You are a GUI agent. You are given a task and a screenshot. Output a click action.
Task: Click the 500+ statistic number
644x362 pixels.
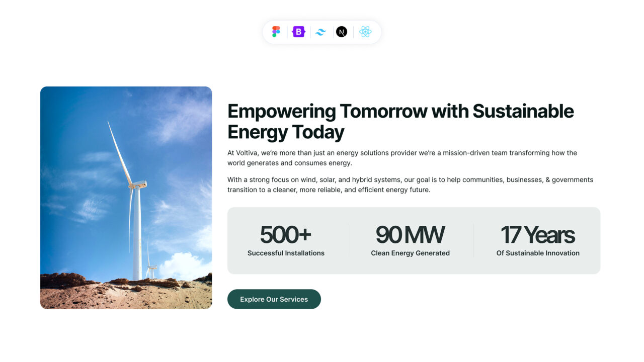point(285,234)
